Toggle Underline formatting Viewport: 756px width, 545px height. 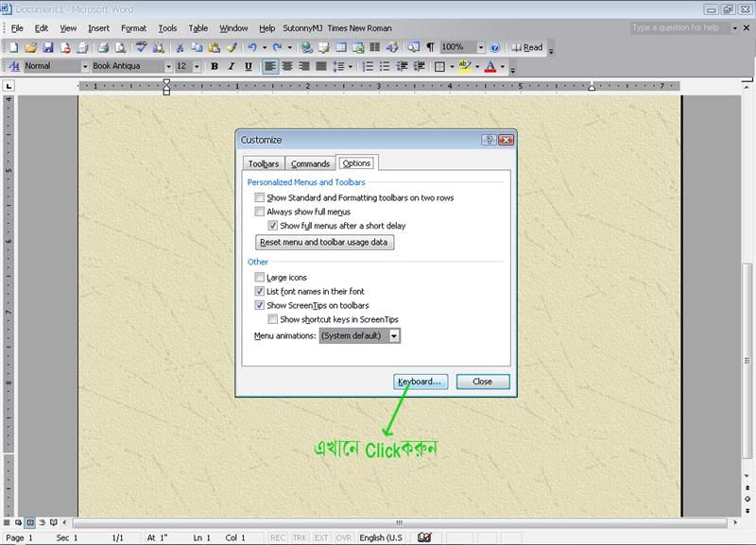pyautogui.click(x=249, y=67)
